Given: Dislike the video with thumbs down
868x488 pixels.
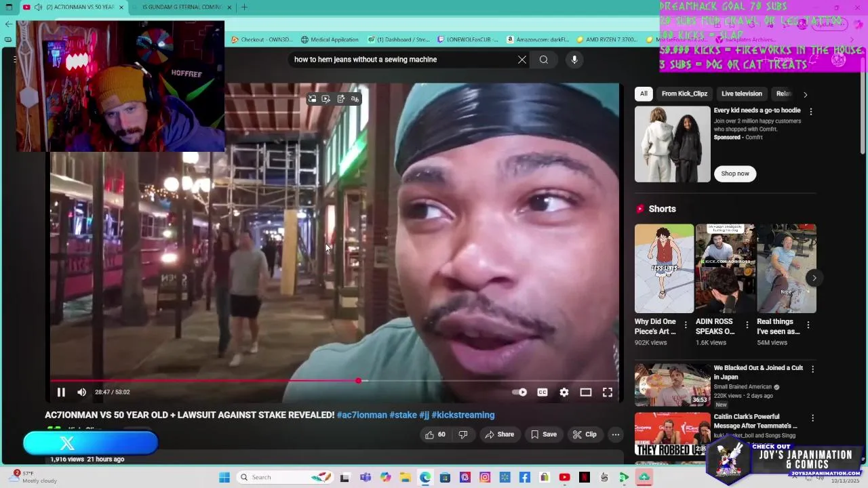Looking at the screenshot, I should (x=463, y=434).
